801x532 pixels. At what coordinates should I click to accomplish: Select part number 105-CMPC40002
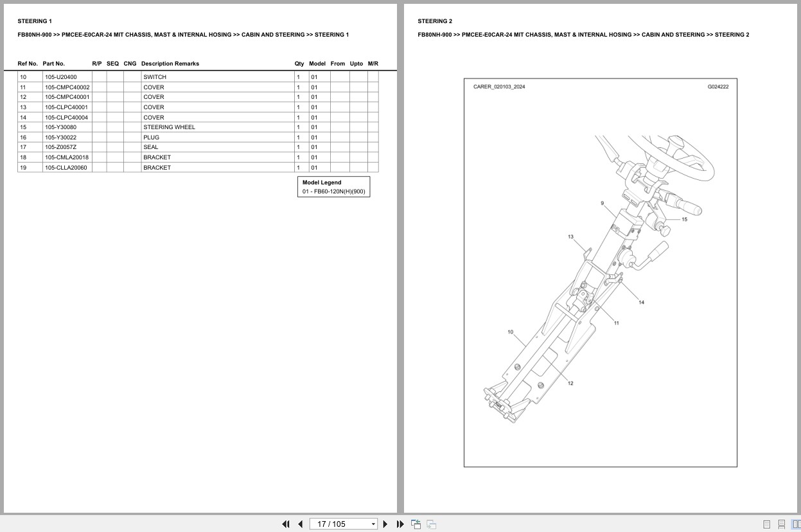pyautogui.click(x=67, y=87)
